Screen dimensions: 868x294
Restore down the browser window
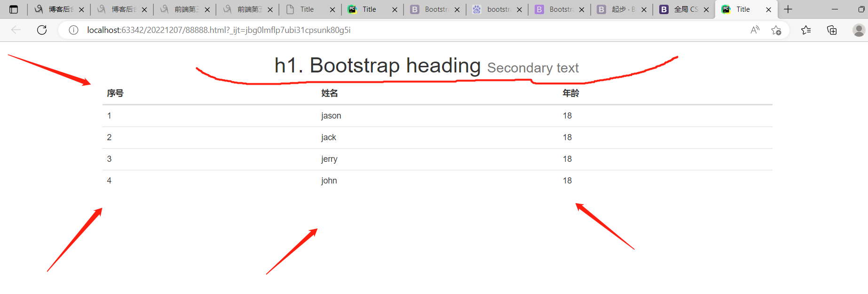pyautogui.click(x=861, y=9)
